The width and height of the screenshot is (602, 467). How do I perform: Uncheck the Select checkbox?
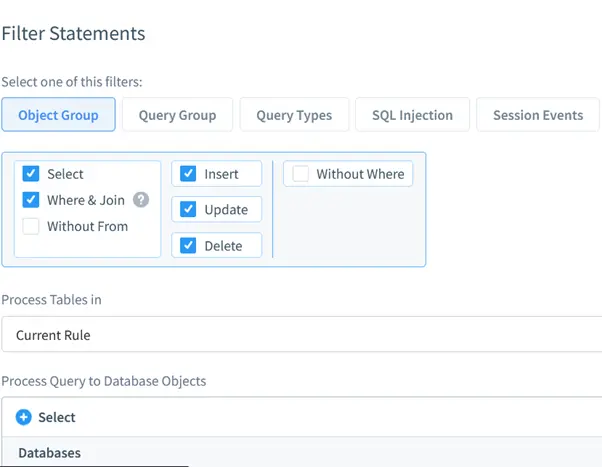(31, 174)
